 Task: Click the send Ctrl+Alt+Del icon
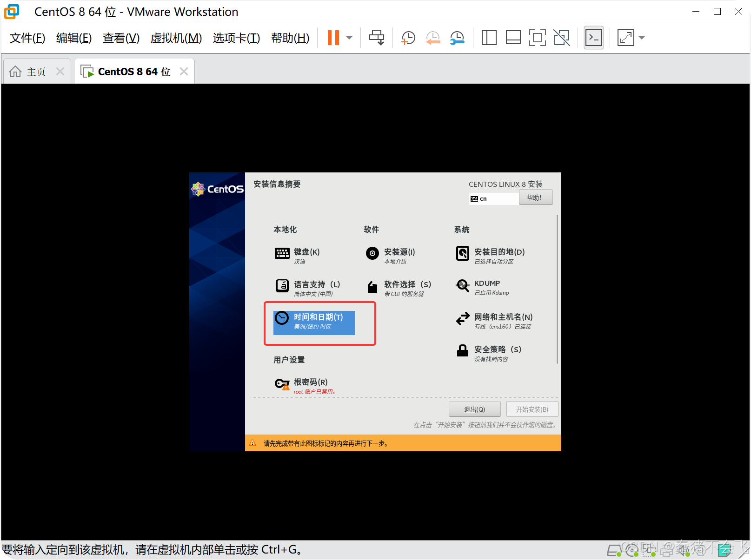[x=377, y=38]
